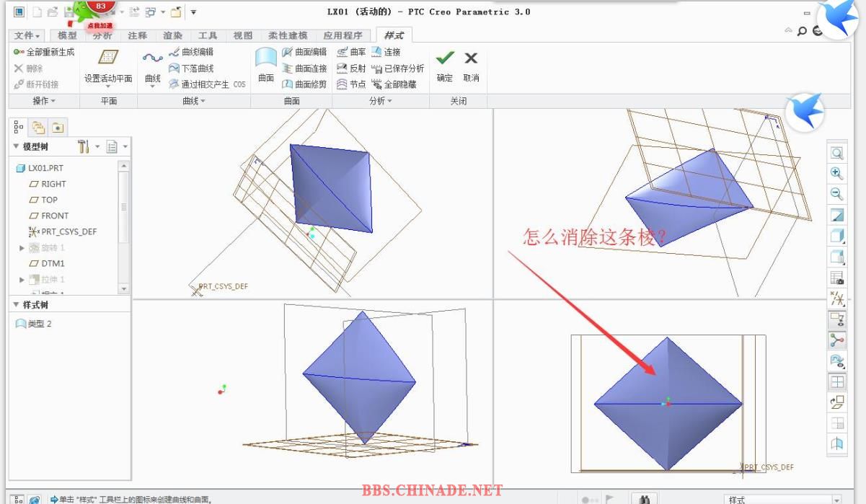Image resolution: width=866 pixels, height=504 pixels.
Task: Select 曲面连接 surface connect
Action: [304, 68]
